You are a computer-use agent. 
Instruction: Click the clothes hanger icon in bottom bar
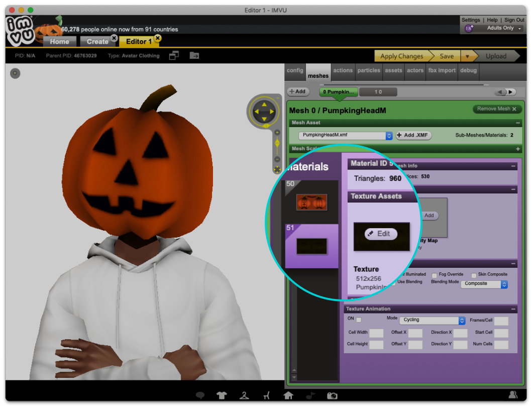(x=244, y=395)
